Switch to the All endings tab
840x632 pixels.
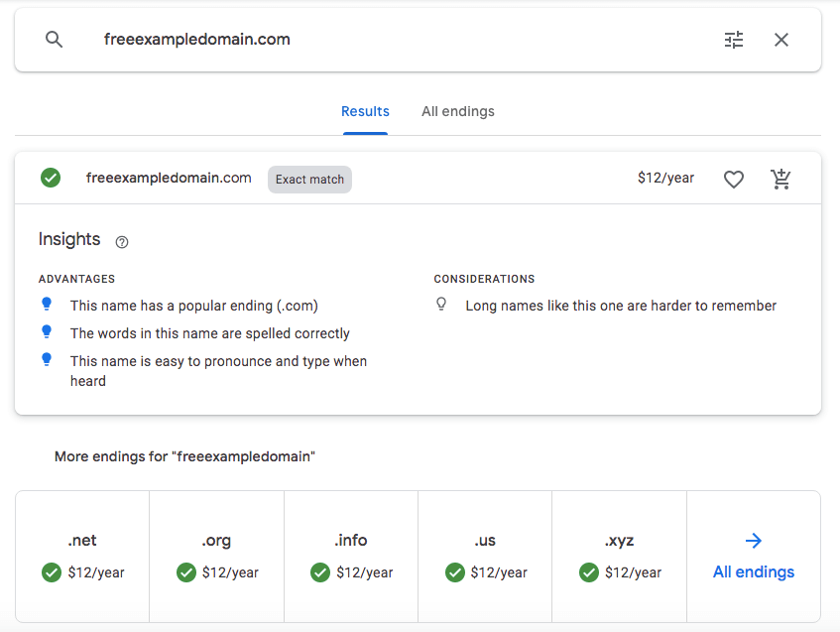(x=457, y=111)
